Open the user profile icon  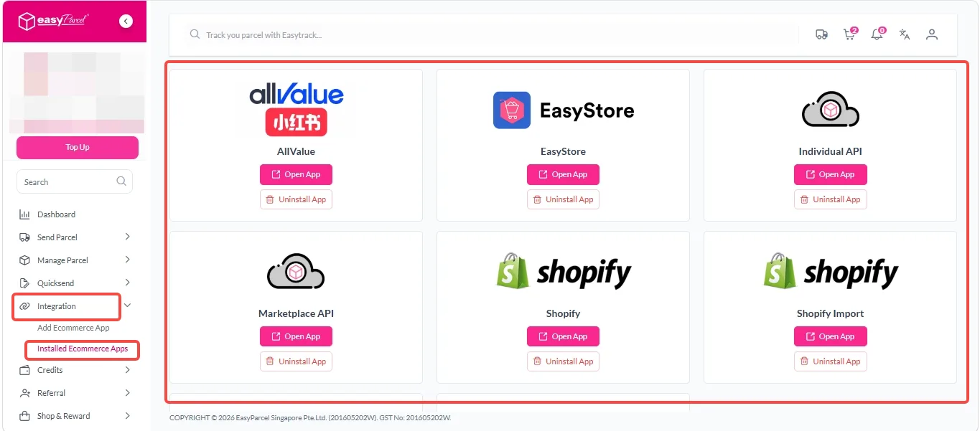click(932, 34)
